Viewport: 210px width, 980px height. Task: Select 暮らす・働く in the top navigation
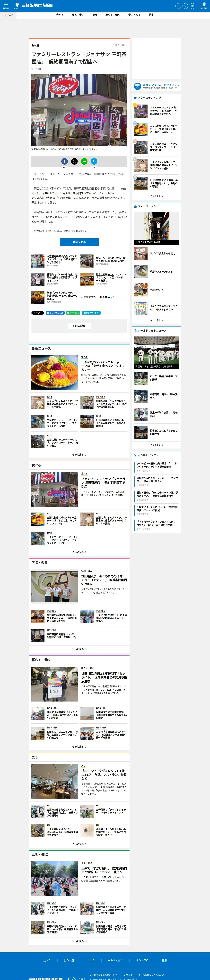pos(113,15)
